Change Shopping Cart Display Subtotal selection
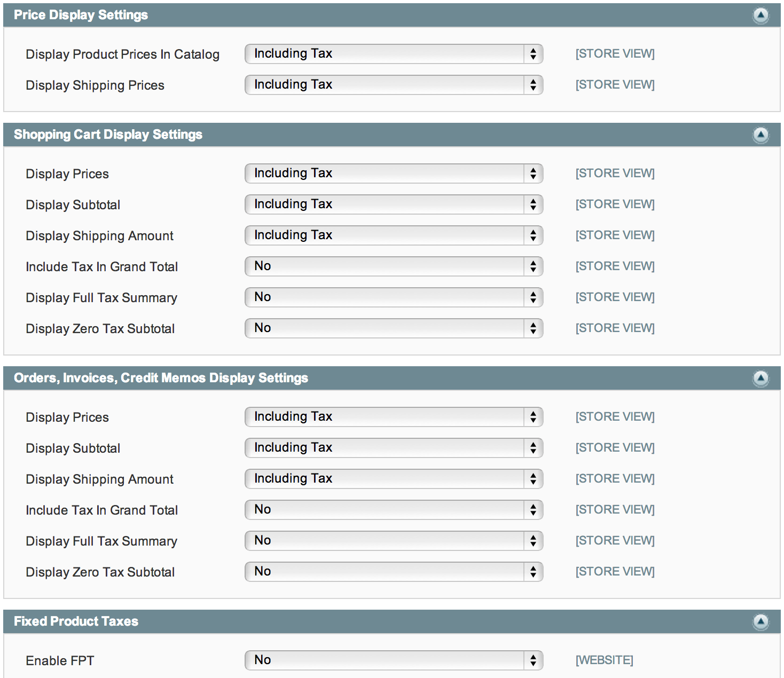 point(394,204)
